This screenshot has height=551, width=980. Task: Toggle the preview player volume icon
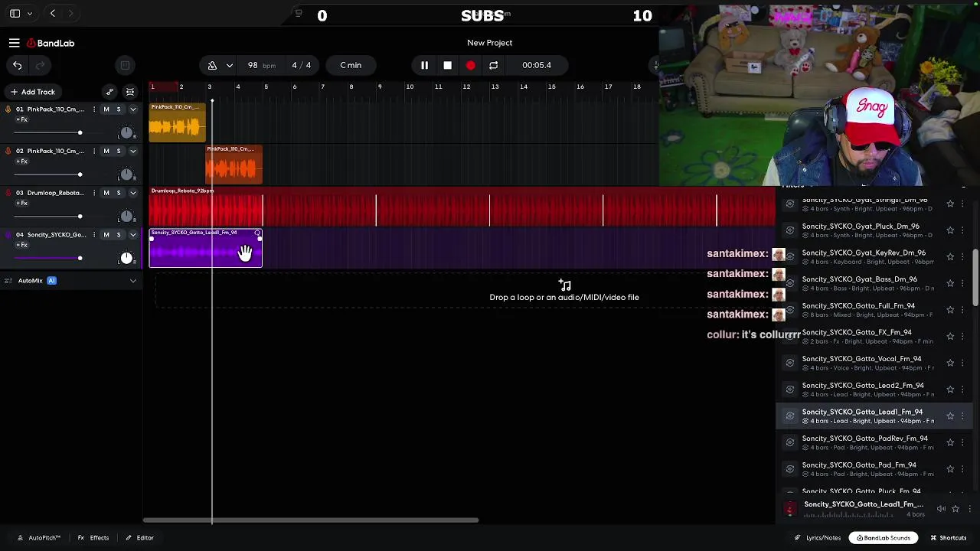click(x=941, y=509)
